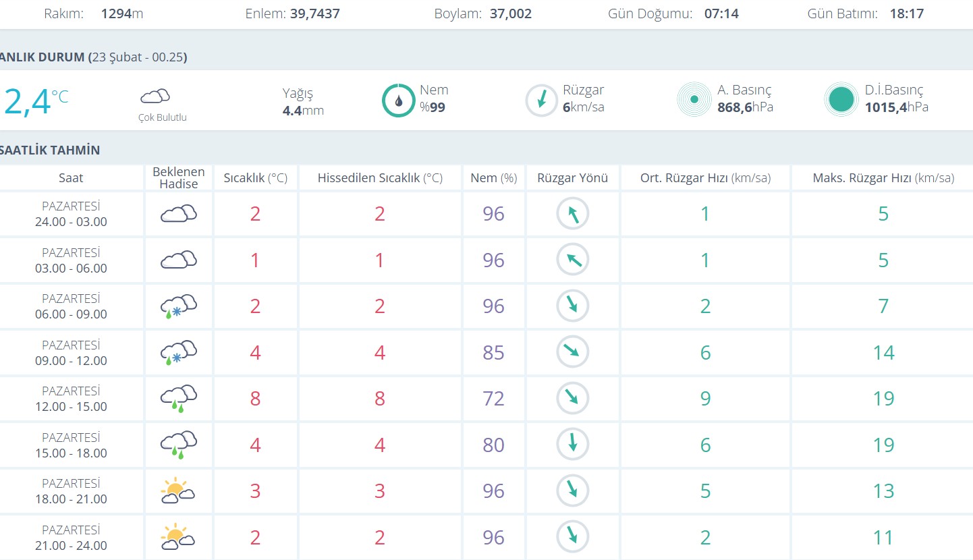This screenshot has width=973, height=560.
Task: Click the Gün Batımı 18:17 value
Action: coord(908,13)
